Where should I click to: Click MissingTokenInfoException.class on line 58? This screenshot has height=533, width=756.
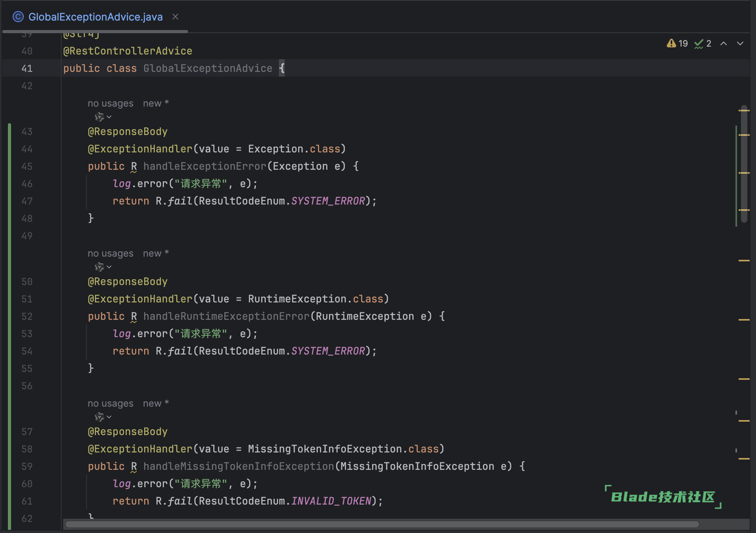343,449
